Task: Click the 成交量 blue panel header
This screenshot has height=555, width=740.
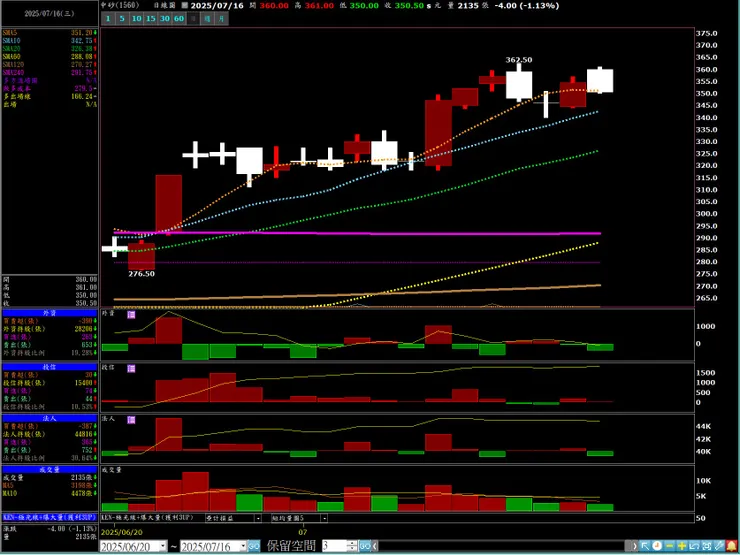Action: point(50,470)
